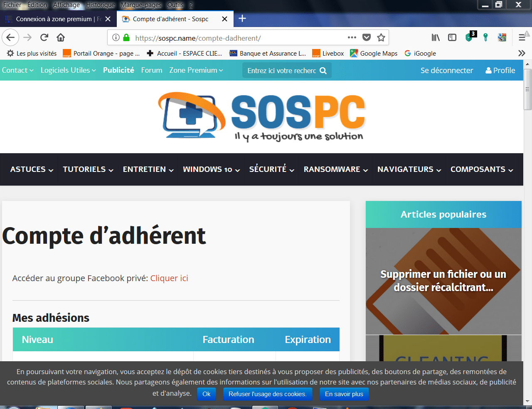Save page to Pocket icon

click(x=366, y=38)
